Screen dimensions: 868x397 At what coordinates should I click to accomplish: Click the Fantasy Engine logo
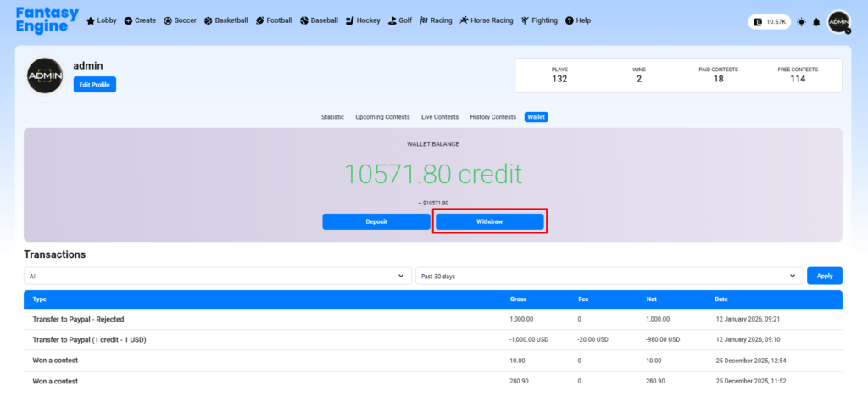(47, 20)
